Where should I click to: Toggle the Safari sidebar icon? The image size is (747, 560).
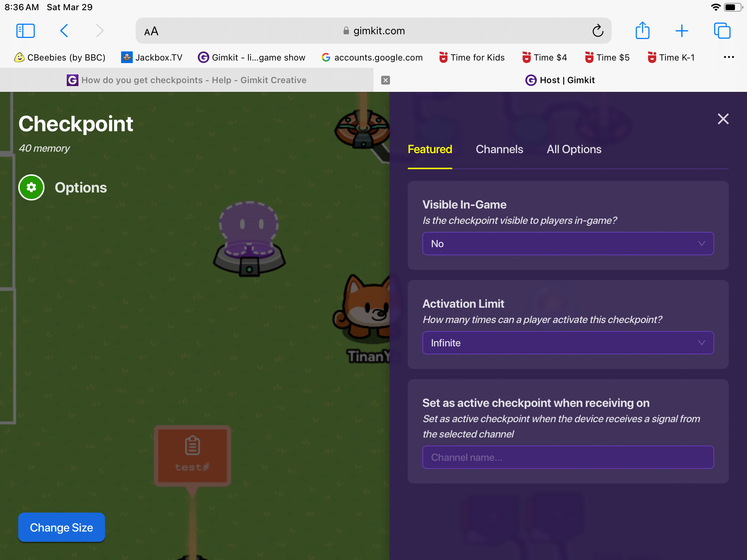point(26,31)
